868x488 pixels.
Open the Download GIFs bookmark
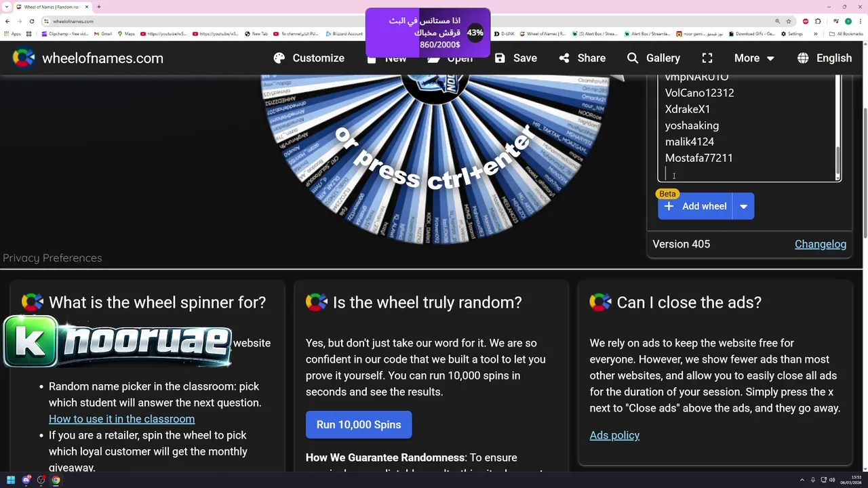point(752,34)
